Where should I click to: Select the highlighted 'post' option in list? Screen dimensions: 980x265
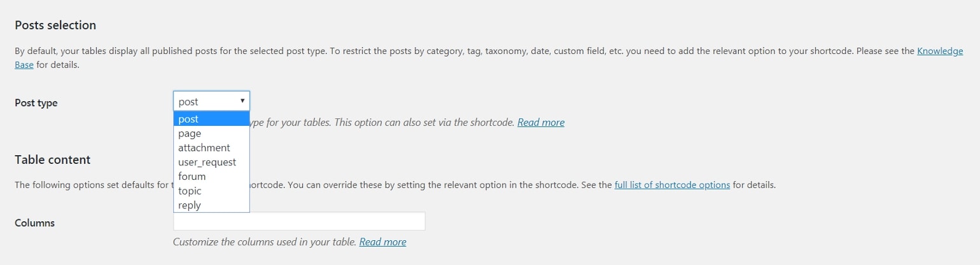point(211,119)
